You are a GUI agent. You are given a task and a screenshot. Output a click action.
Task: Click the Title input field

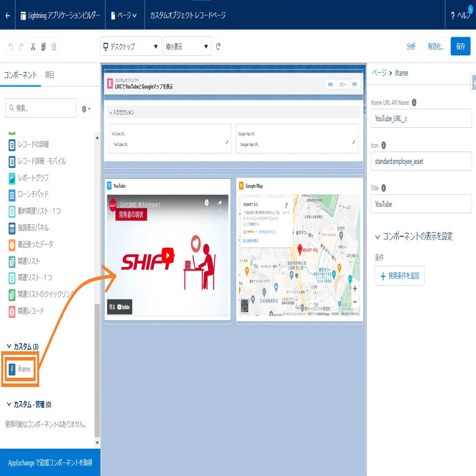pyautogui.click(x=421, y=204)
